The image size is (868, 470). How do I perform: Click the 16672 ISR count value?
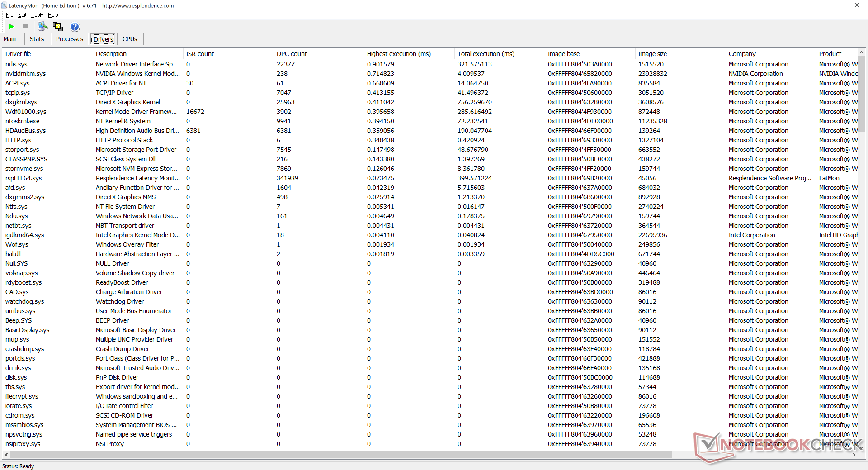point(195,112)
